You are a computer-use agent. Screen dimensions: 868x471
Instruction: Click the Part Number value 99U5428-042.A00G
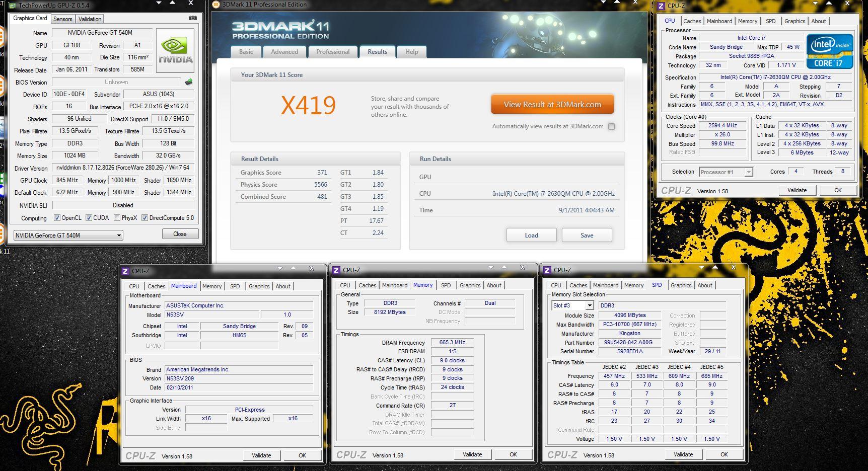click(x=630, y=343)
